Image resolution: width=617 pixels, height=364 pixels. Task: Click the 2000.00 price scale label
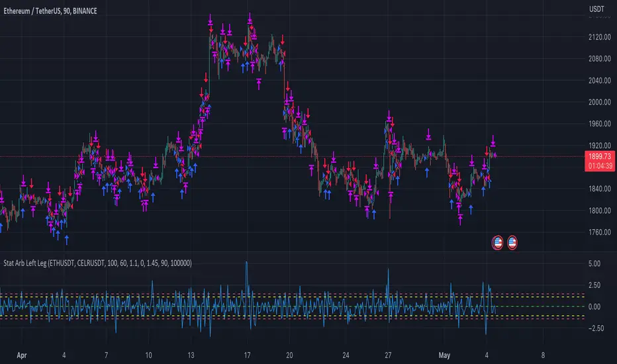pyautogui.click(x=600, y=102)
